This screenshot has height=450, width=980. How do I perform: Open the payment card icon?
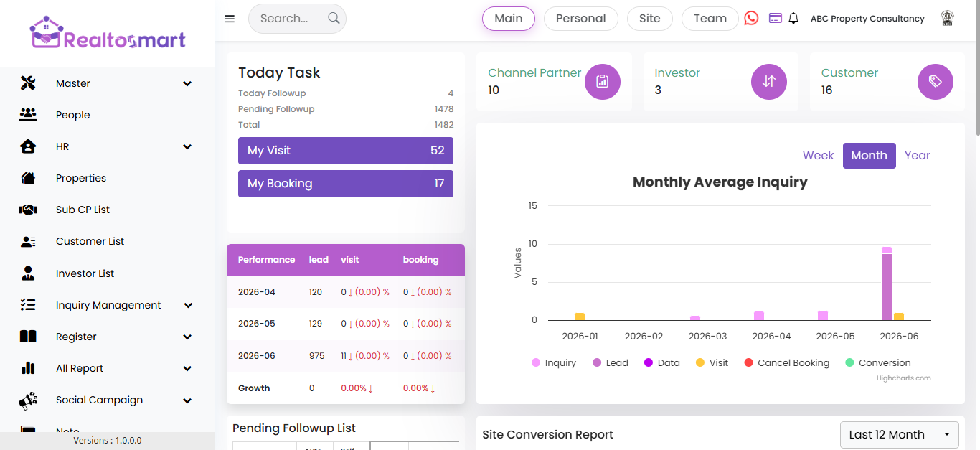(775, 18)
